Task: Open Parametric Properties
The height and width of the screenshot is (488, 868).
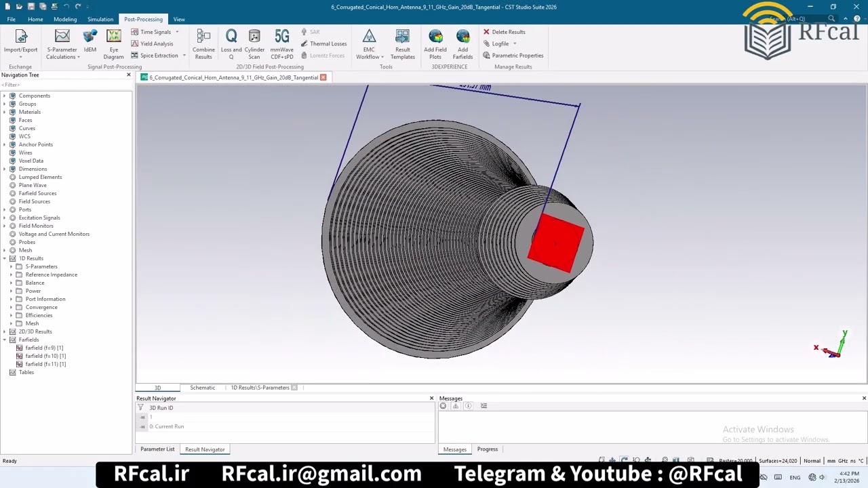Action: (x=513, y=56)
